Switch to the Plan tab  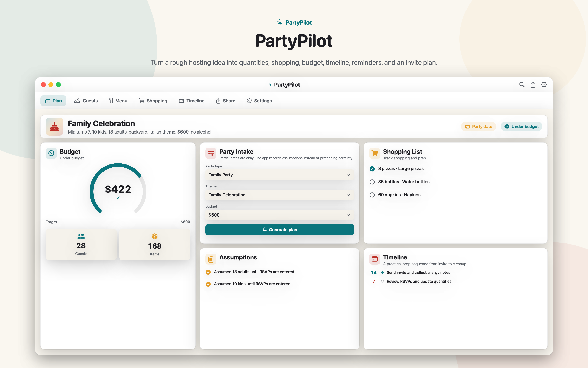click(53, 101)
